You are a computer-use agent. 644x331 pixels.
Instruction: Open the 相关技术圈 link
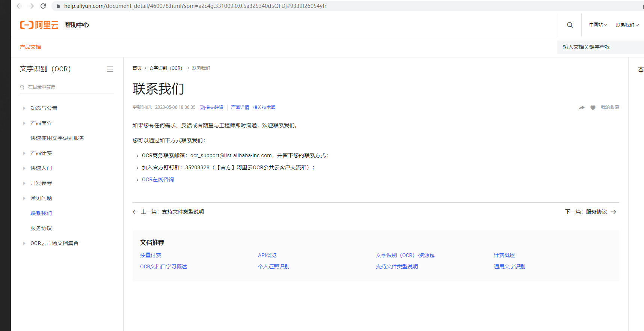[x=264, y=107]
